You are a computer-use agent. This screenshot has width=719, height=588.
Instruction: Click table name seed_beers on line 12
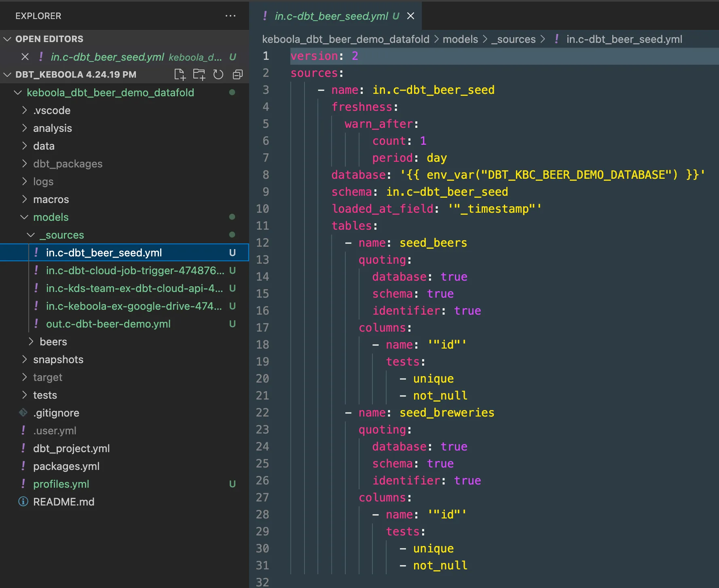tap(433, 243)
